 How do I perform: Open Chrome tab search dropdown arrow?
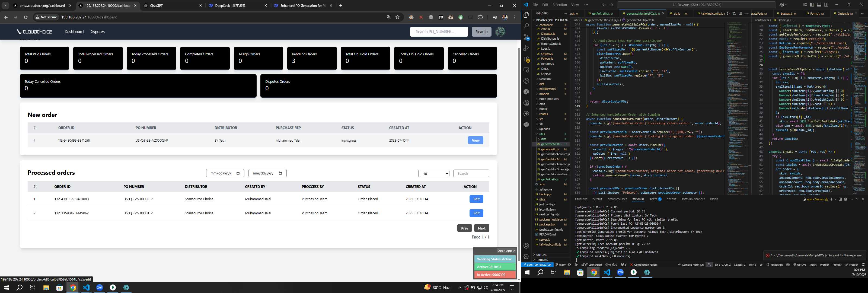point(5,5)
